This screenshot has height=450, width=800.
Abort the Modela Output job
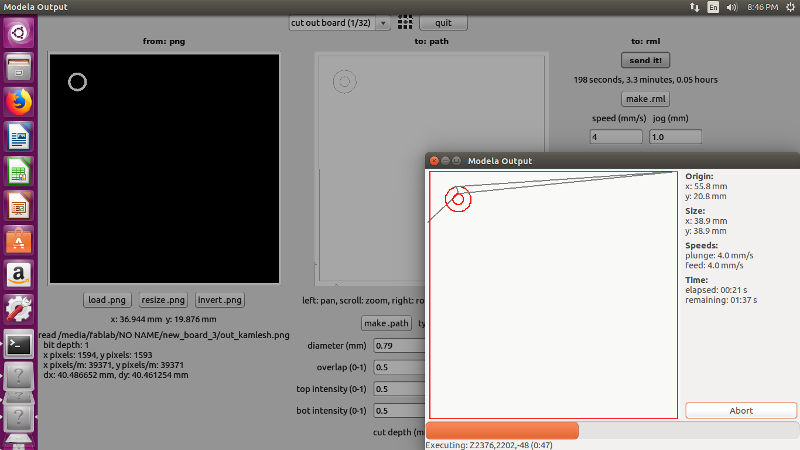pyautogui.click(x=741, y=411)
